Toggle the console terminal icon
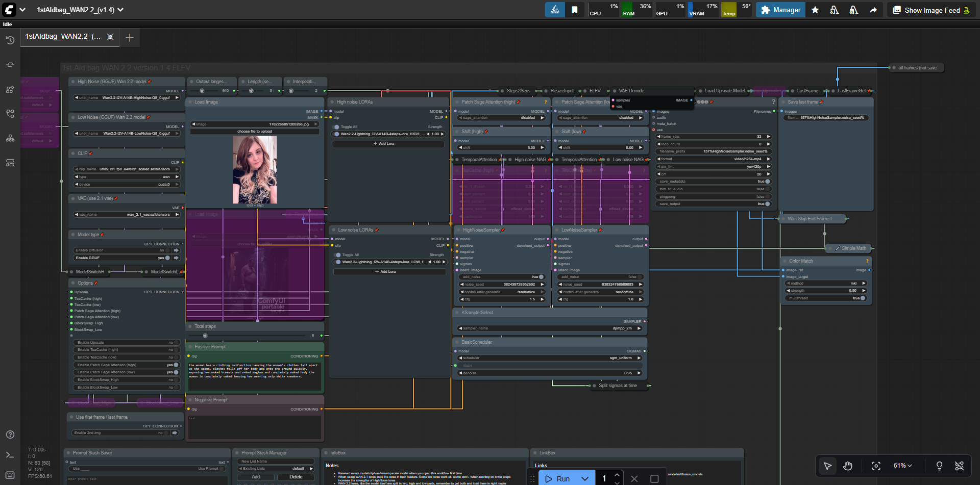The image size is (980, 485). click(x=10, y=455)
